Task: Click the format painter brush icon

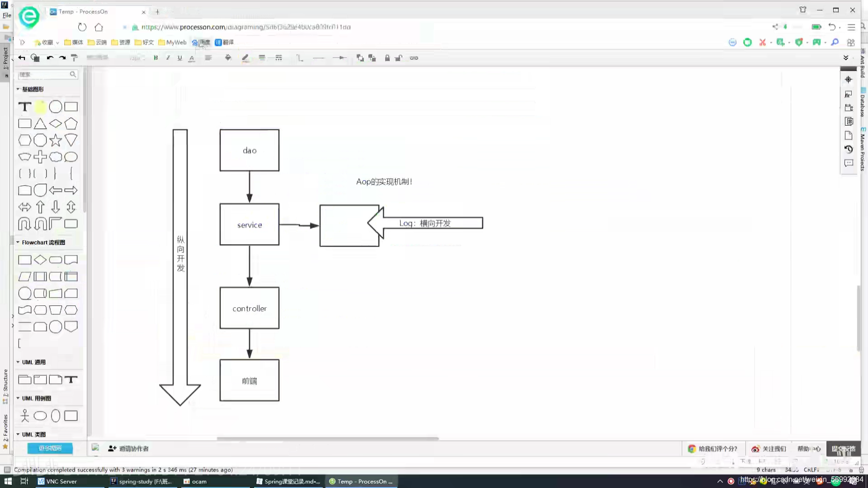Action: tap(75, 58)
